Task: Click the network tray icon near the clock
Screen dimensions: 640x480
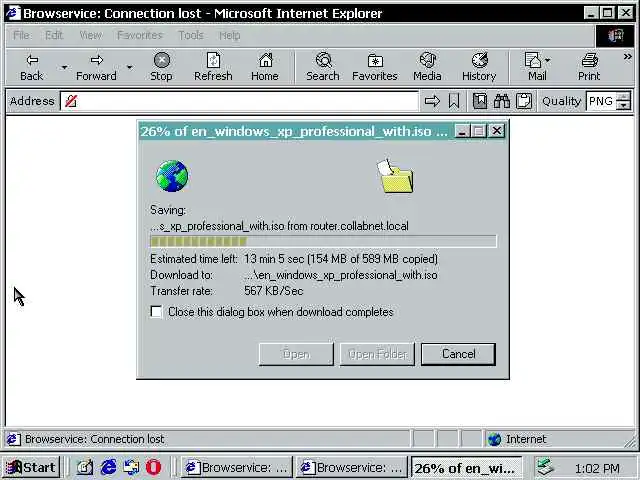Action: coord(545,467)
